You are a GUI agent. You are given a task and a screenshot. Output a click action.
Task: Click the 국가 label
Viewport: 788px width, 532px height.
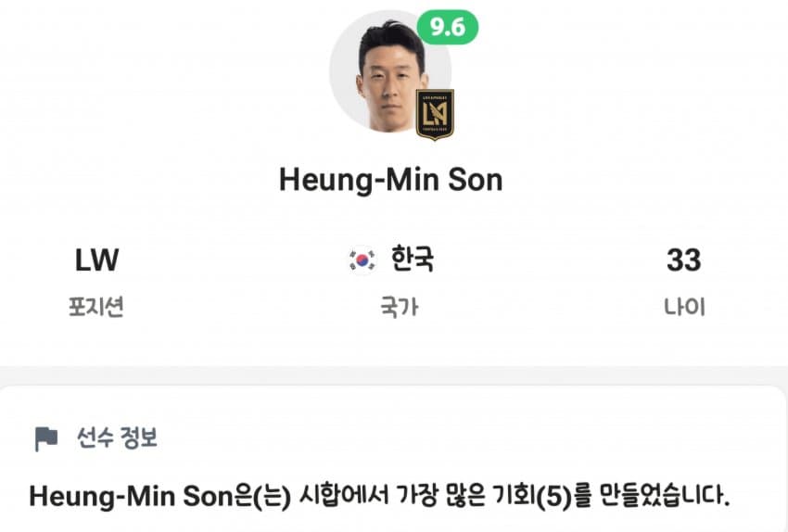click(399, 308)
